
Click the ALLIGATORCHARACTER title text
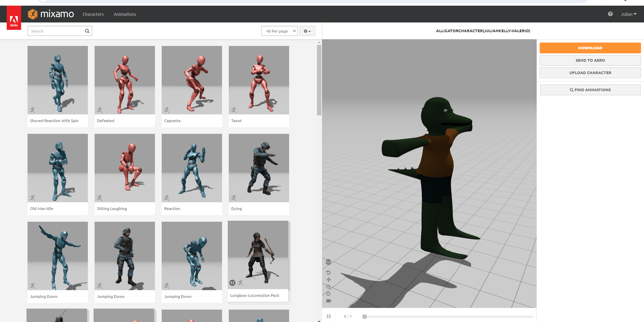click(483, 31)
